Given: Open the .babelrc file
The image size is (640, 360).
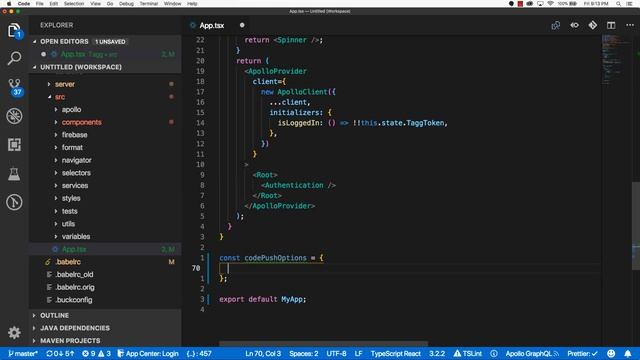Looking at the screenshot, I should click(x=105, y=262).
